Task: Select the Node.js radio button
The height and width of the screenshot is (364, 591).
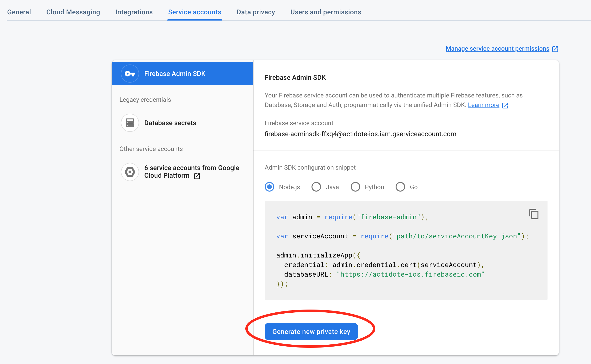Action: tap(269, 187)
